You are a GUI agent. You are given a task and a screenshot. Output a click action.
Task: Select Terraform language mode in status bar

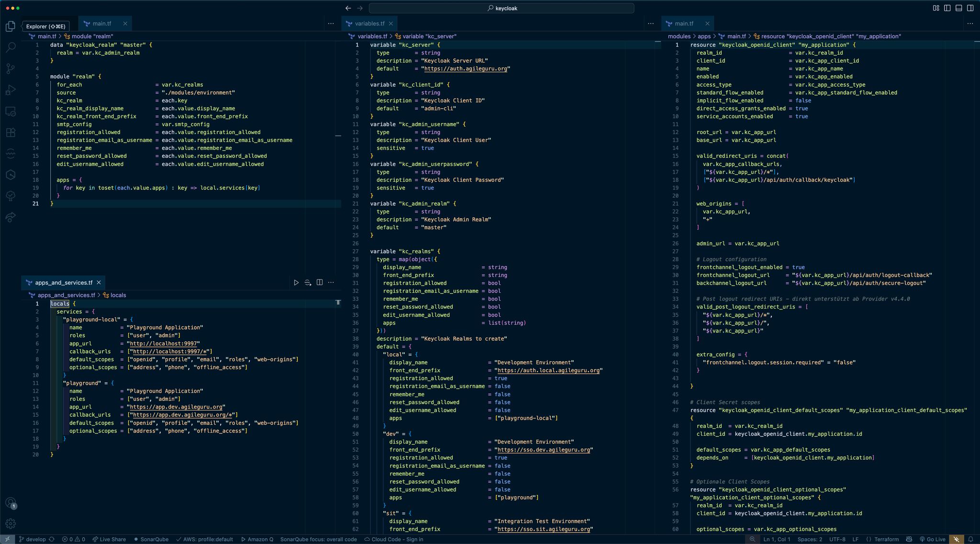[882, 539]
